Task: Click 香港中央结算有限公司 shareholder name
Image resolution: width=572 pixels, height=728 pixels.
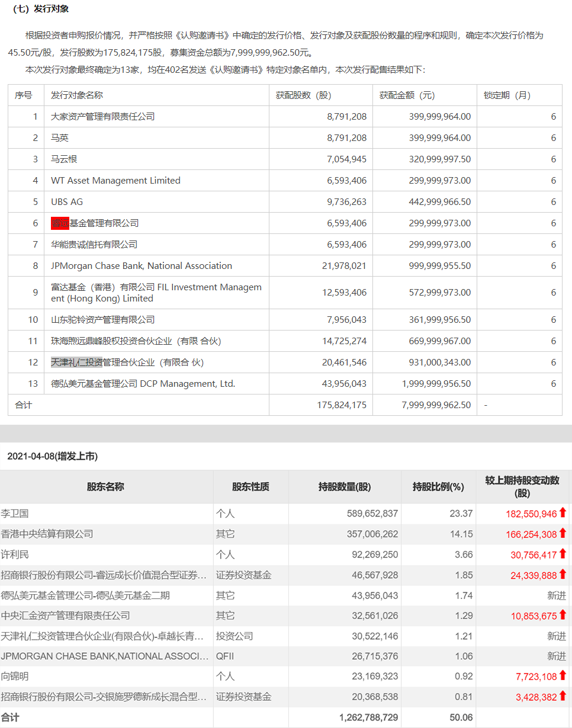Action: click(x=47, y=534)
